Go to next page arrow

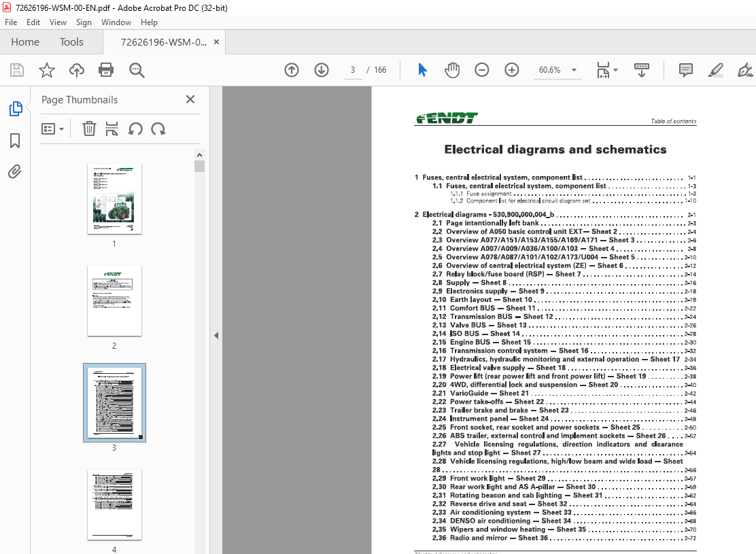point(322,70)
